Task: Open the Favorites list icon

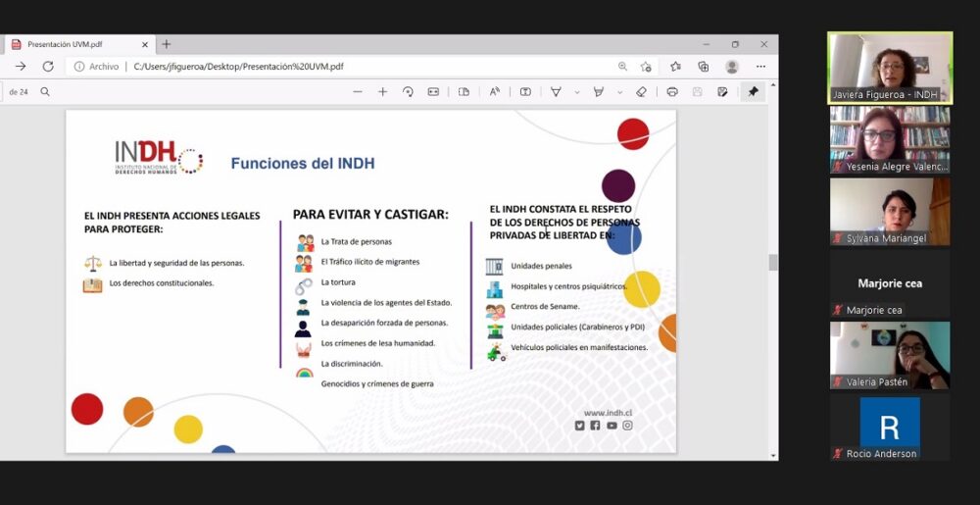Action: point(675,67)
